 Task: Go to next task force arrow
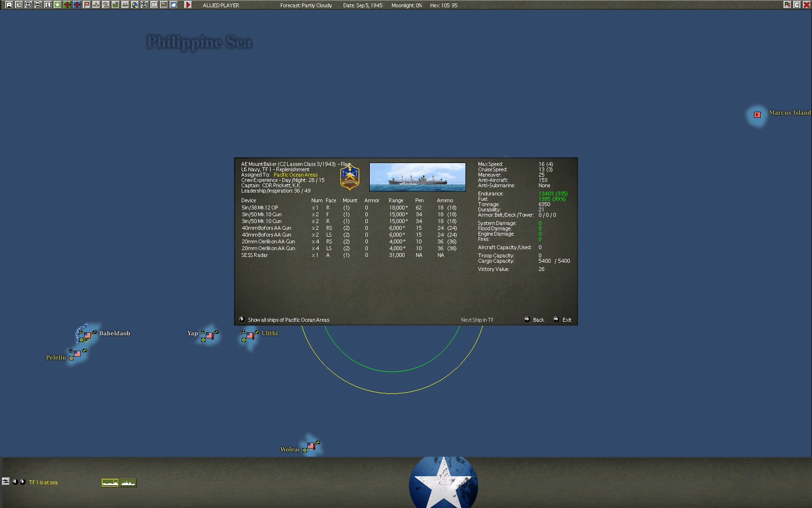pos(22,481)
